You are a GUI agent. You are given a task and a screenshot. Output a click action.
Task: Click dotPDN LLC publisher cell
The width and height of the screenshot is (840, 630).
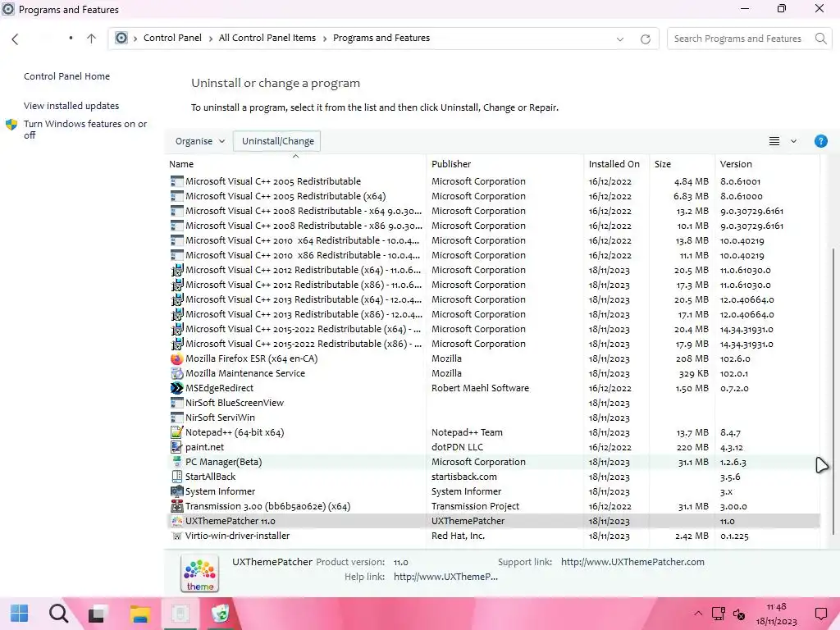click(457, 447)
